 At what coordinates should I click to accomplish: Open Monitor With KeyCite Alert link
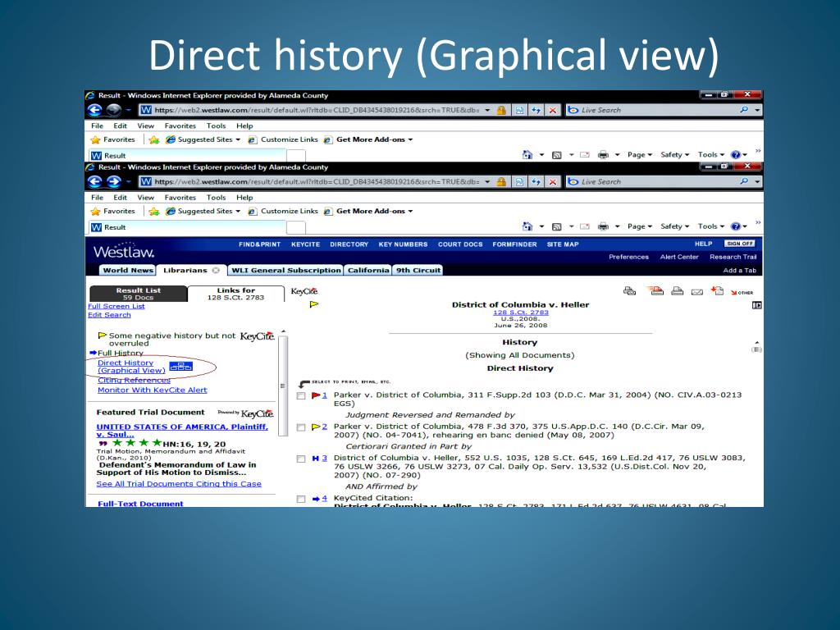pyautogui.click(x=152, y=390)
